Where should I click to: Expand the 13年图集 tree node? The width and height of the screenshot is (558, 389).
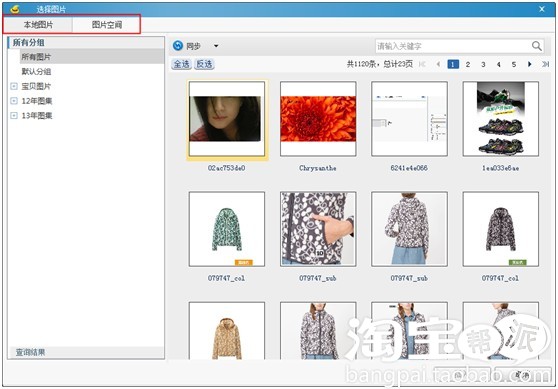click(14, 115)
